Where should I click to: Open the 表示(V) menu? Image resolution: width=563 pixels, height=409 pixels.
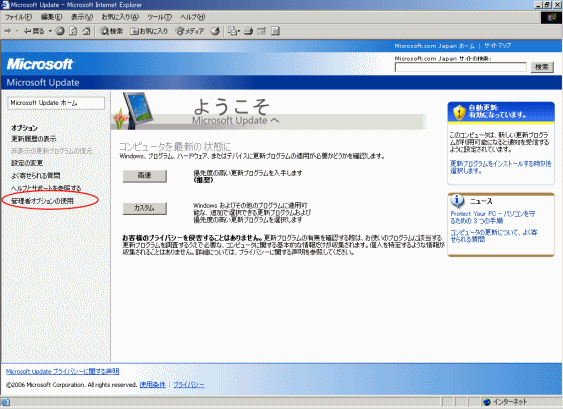(82, 17)
